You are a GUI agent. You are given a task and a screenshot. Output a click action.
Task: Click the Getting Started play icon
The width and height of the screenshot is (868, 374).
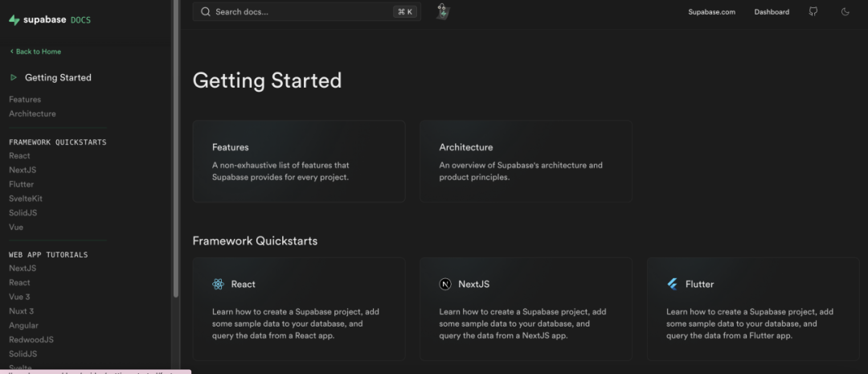(x=14, y=78)
